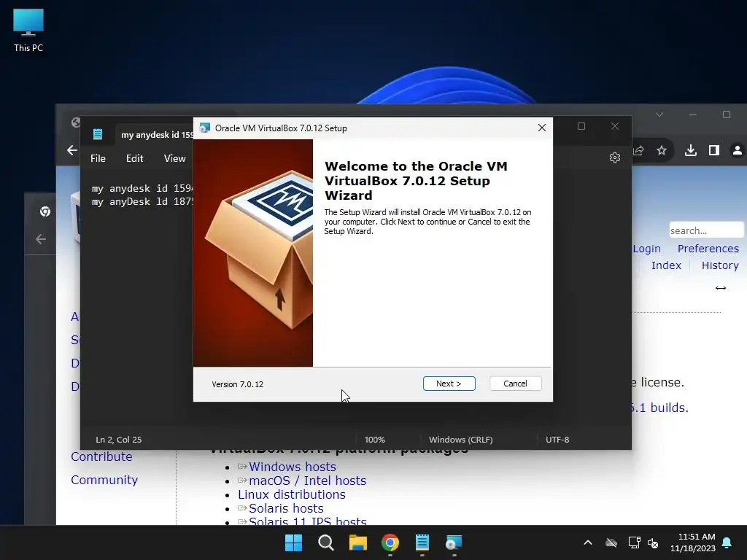Open File Explorer from the taskbar
This screenshot has height=560, width=747.
tap(357, 542)
